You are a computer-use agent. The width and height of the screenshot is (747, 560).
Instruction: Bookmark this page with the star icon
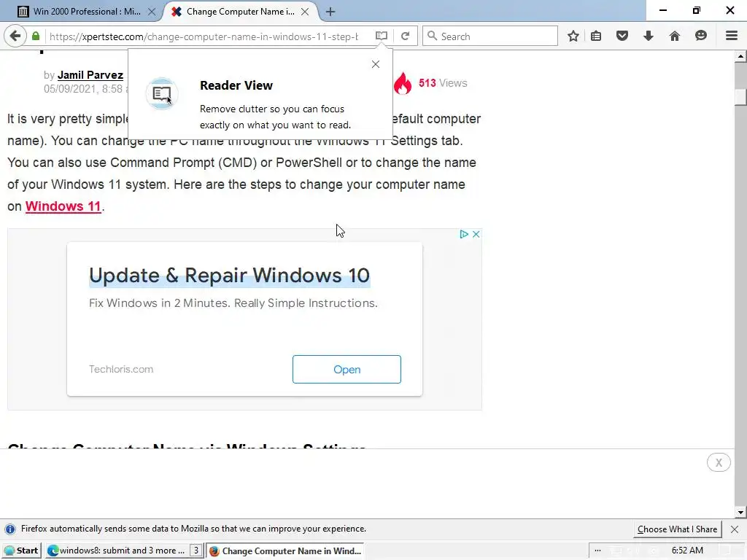(x=573, y=36)
